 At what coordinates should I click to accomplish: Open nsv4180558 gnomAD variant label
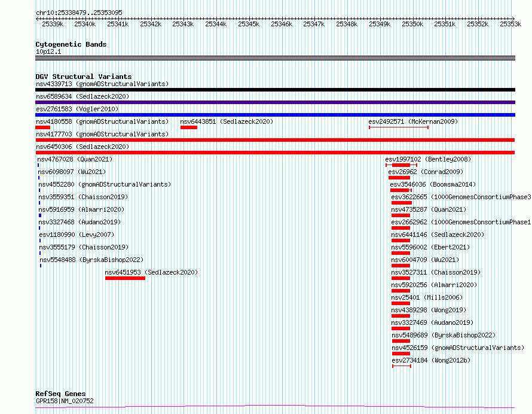pyautogui.click(x=102, y=121)
